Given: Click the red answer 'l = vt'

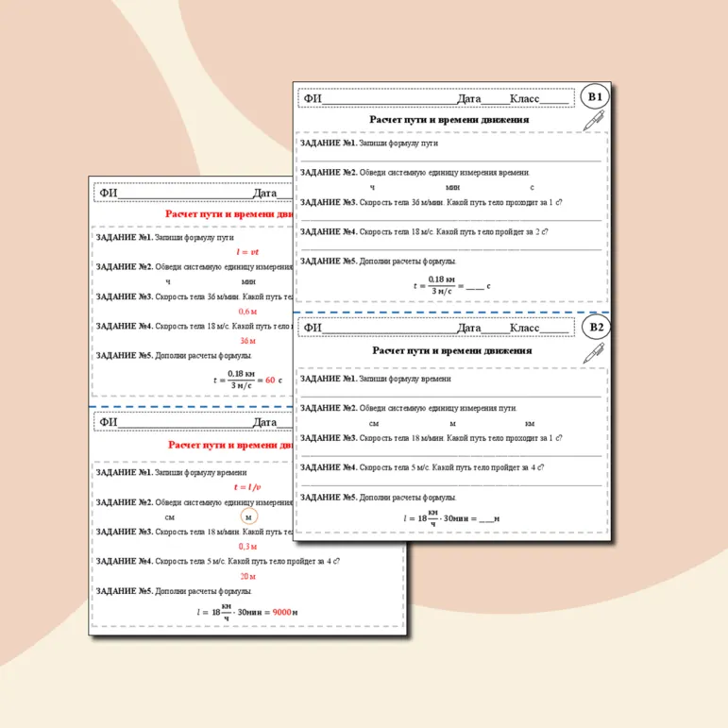Looking at the screenshot, I should point(247,252).
